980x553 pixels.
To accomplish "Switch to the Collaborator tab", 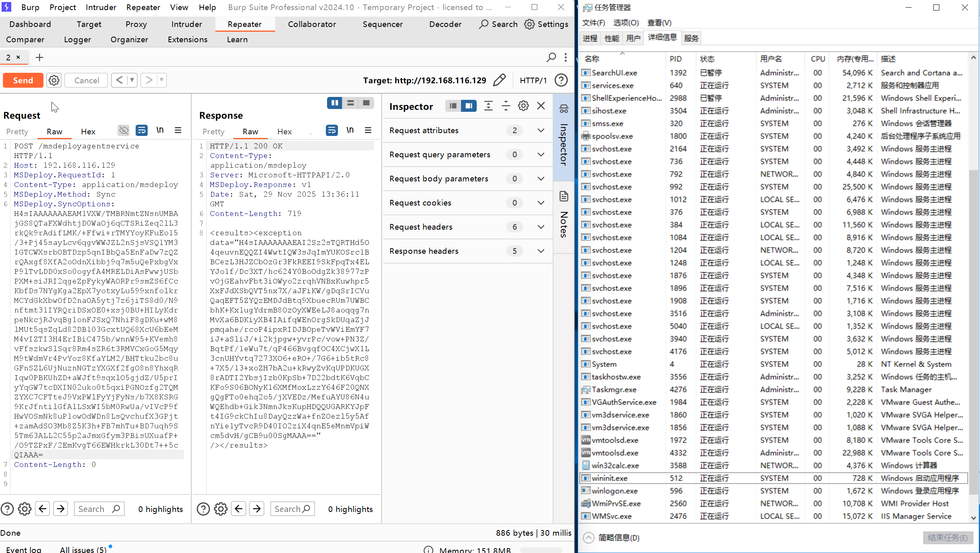I will [312, 24].
